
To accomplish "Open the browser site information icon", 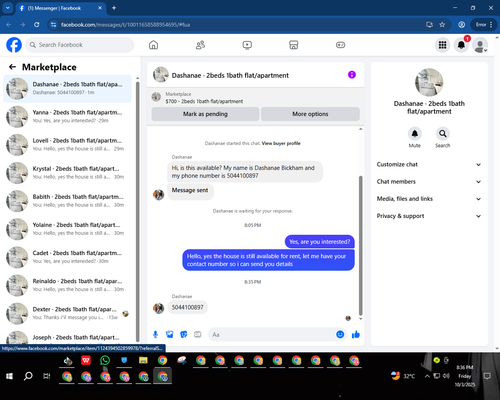I will point(53,25).
